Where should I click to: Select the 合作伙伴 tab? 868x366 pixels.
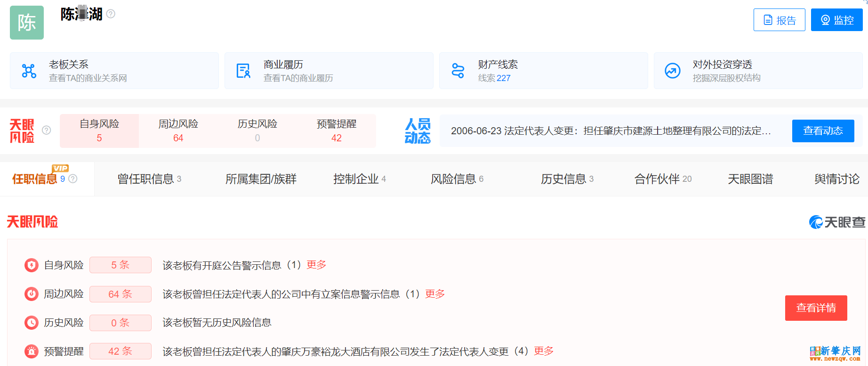[662, 179]
